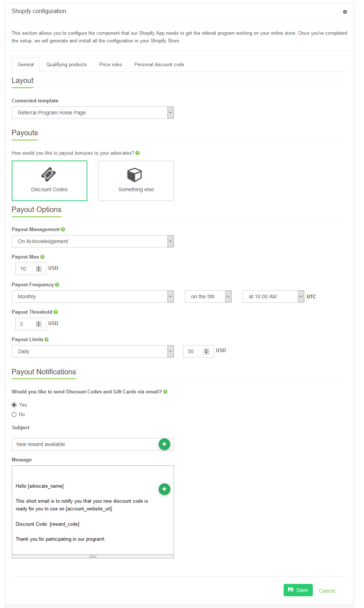Screen dimensions: 364x608
Task: Open the Price rules tab
Action: click(x=111, y=65)
